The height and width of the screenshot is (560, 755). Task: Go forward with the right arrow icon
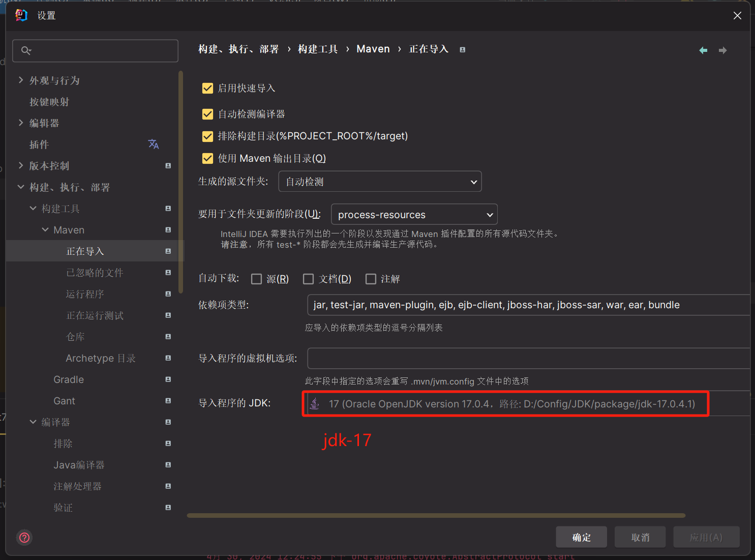[x=722, y=50]
